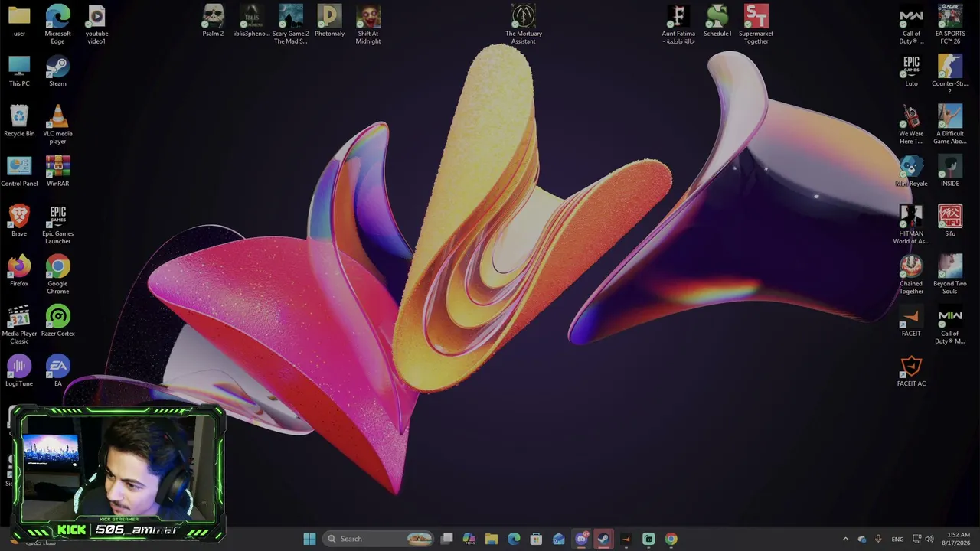Select the Mini Royale game icon

911,171
